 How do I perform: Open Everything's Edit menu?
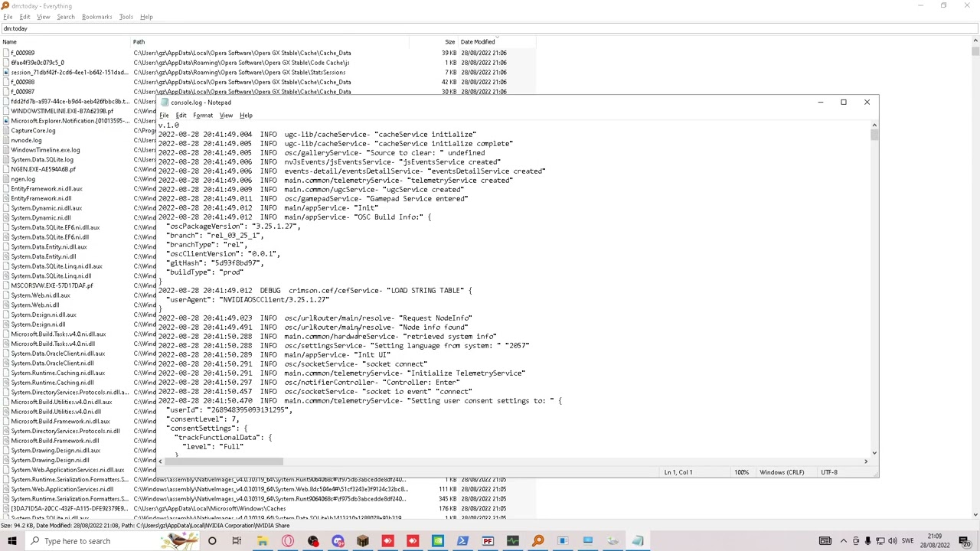[x=24, y=17]
